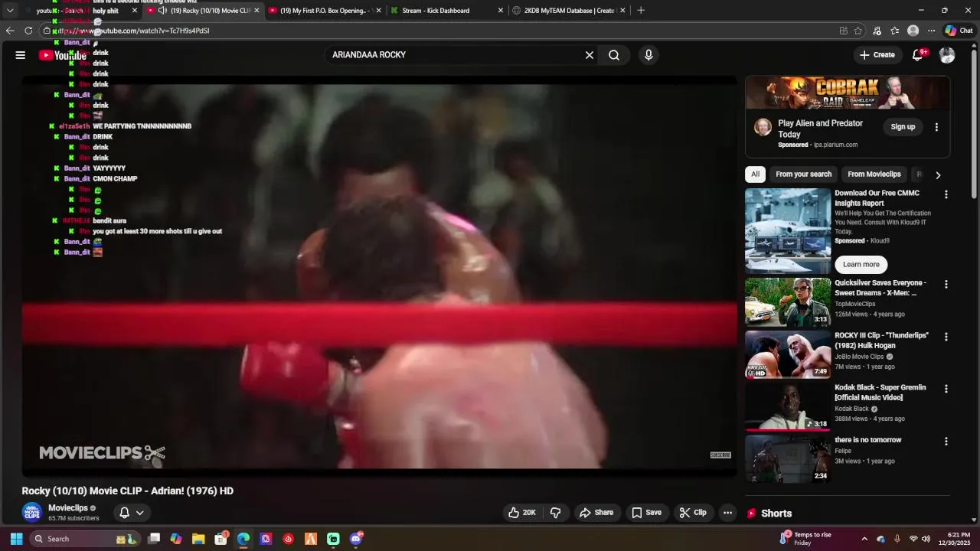The image size is (980, 551).
Task: Click the Cobrak Raid ad banner image
Action: pyautogui.click(x=848, y=93)
